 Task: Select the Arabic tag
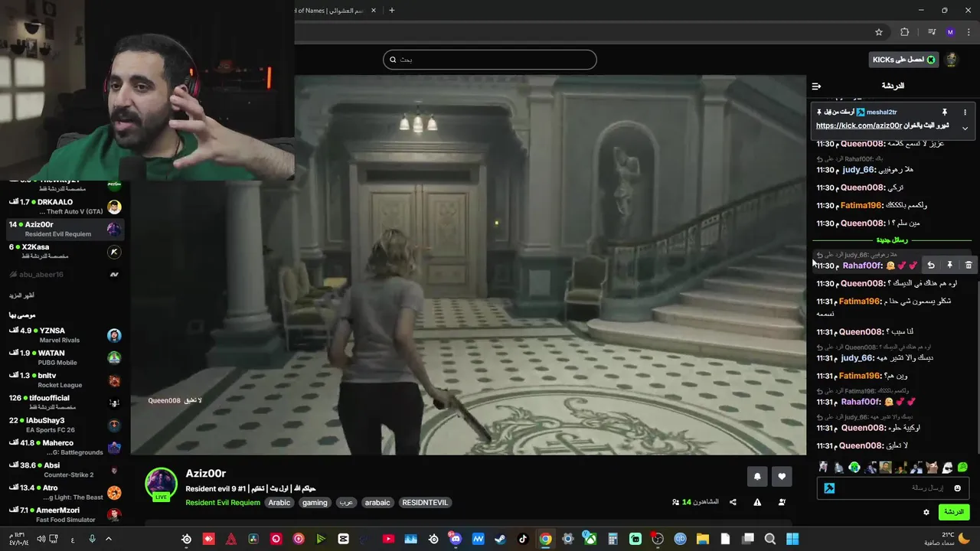[279, 503]
